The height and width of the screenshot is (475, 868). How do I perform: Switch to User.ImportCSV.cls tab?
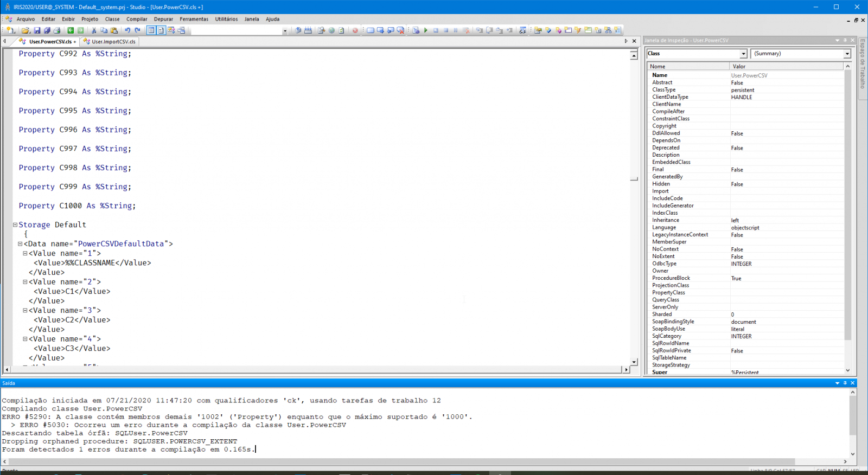click(113, 42)
